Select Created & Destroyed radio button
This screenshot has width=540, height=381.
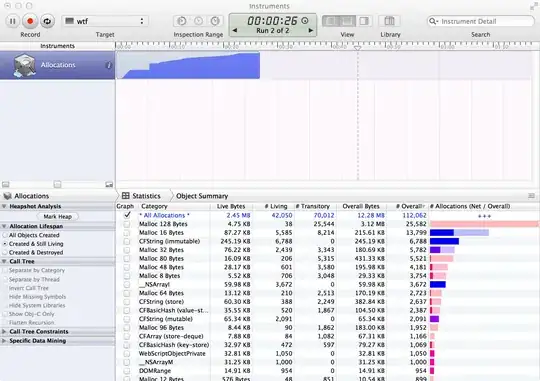click(5, 253)
